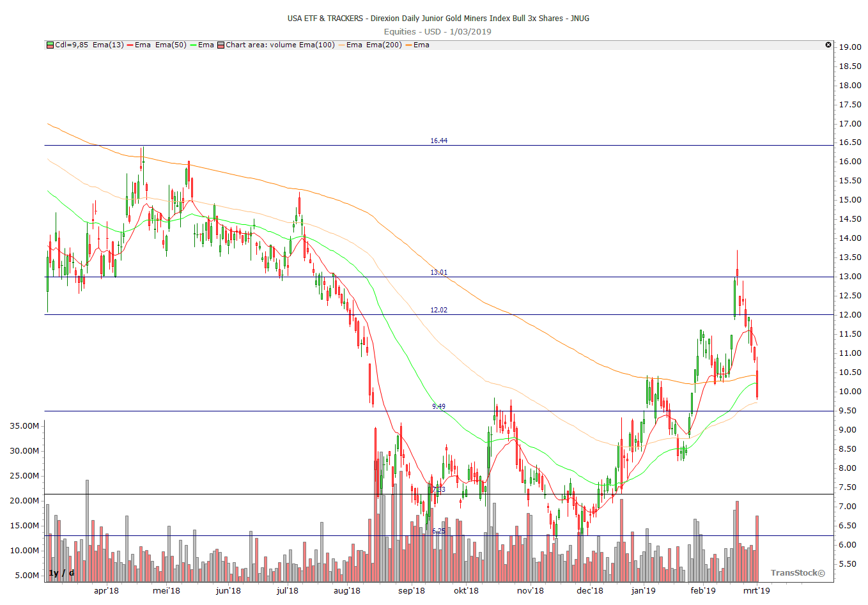
Task: Select the Ema(13) legend entry
Action: pos(108,45)
